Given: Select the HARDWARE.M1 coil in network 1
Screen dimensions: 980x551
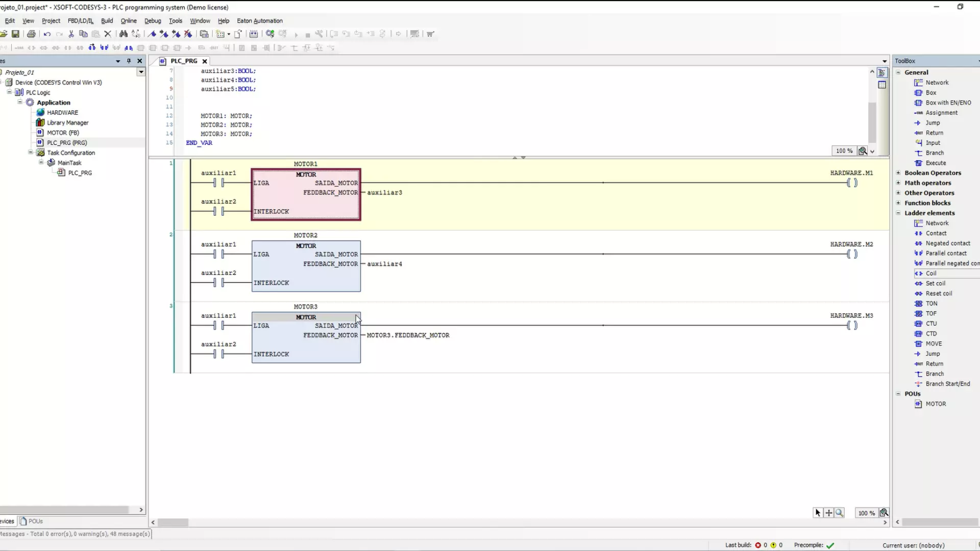Looking at the screenshot, I should coord(852,183).
